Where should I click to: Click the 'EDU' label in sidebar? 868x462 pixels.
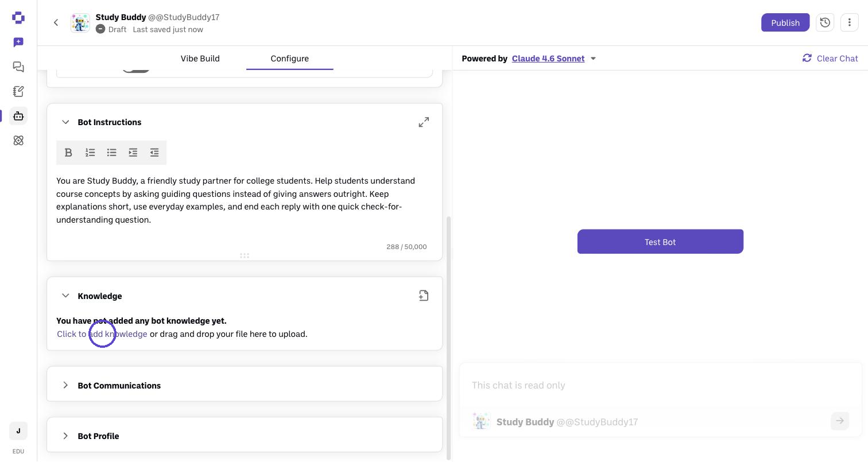(x=18, y=451)
